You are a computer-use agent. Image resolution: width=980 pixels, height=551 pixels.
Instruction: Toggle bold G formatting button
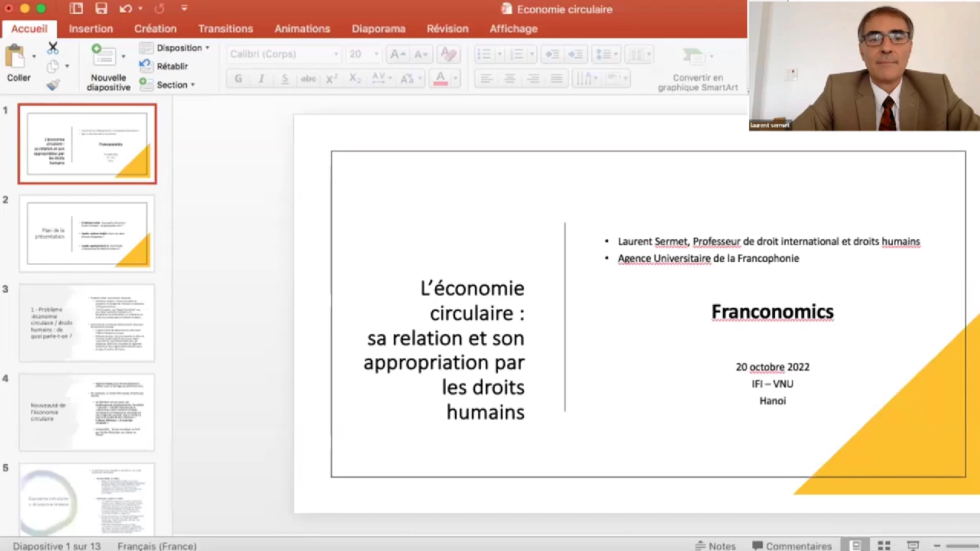point(238,79)
